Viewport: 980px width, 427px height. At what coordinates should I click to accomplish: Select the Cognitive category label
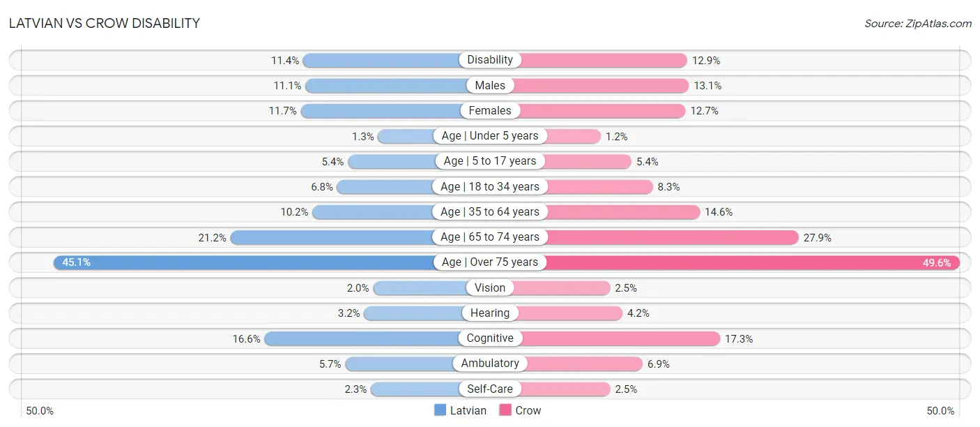point(490,338)
